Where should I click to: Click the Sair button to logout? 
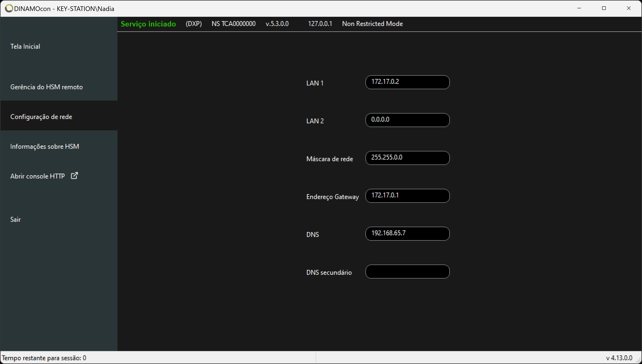click(16, 219)
